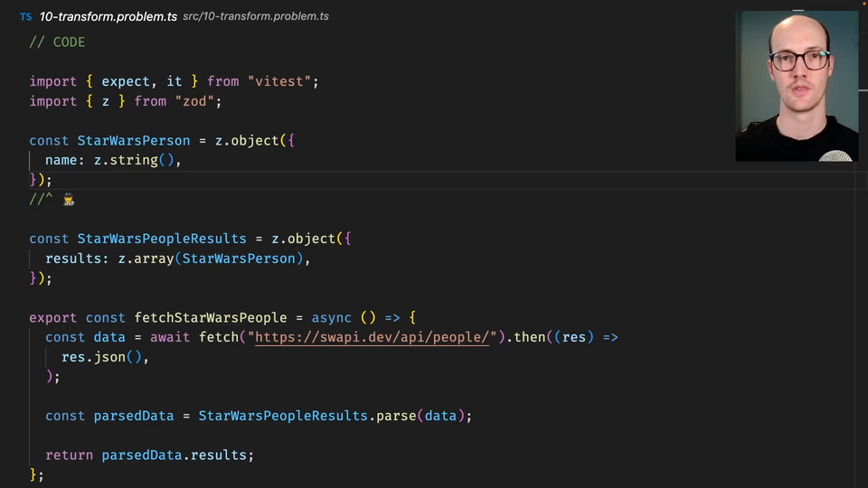Click the // CODE comment line
Viewport: 868px width, 488px height.
57,42
